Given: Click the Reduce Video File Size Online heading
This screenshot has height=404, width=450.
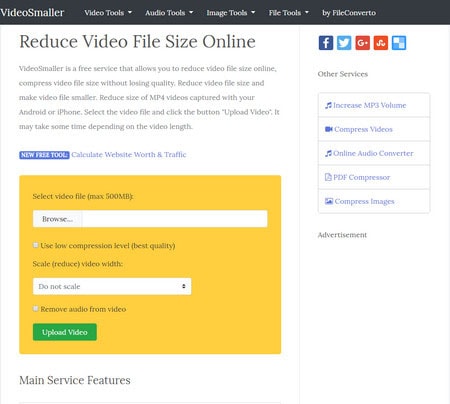Looking at the screenshot, I should [x=137, y=42].
